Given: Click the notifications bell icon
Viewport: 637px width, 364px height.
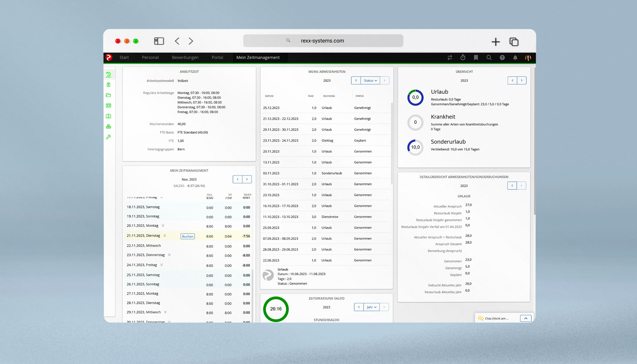Looking at the screenshot, I should click(515, 57).
